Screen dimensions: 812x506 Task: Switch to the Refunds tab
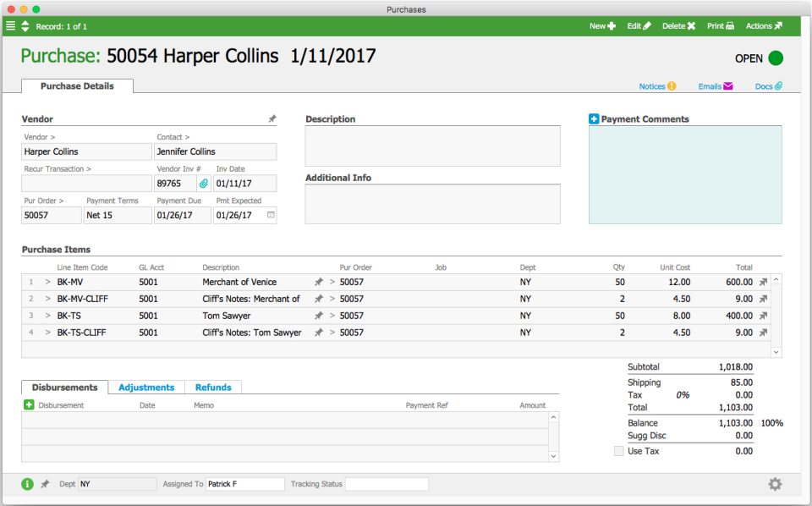[212, 387]
